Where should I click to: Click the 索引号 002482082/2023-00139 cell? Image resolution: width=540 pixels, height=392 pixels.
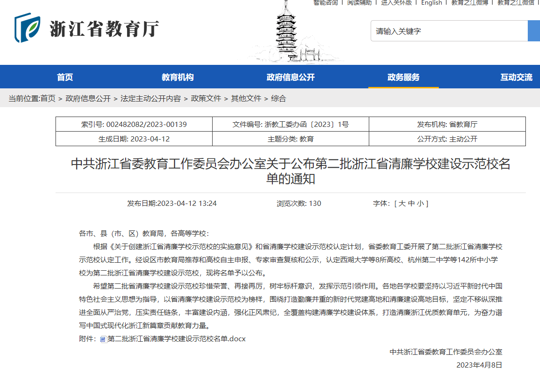pos(134,124)
